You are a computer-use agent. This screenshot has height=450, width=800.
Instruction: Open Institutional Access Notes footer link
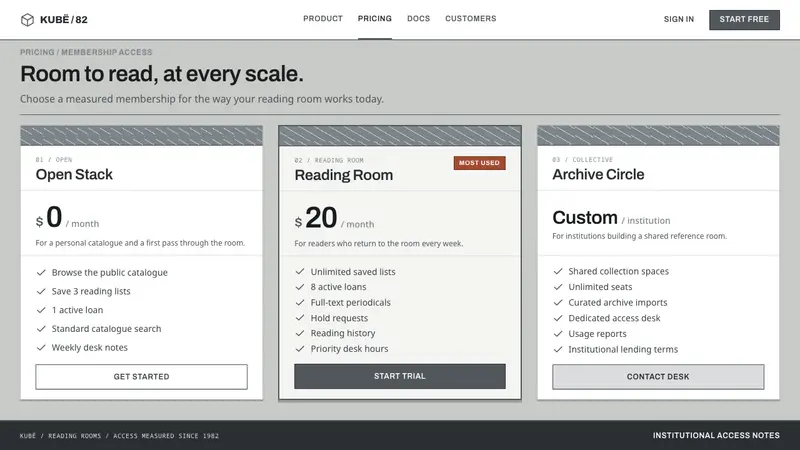tap(716, 435)
